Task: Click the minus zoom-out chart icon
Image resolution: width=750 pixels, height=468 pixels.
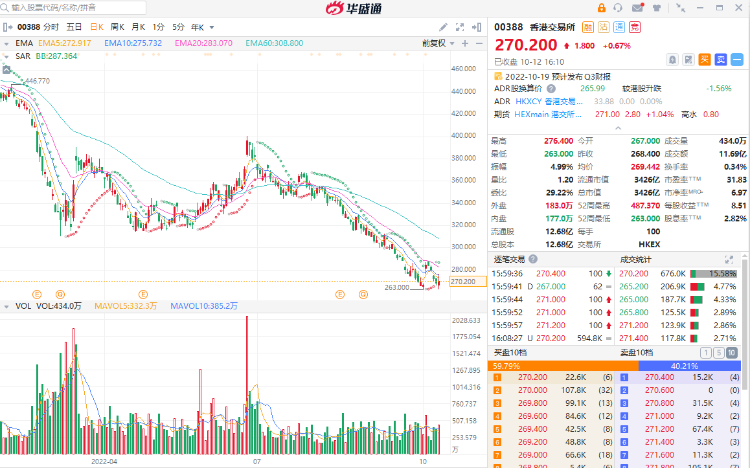Action: [479, 43]
